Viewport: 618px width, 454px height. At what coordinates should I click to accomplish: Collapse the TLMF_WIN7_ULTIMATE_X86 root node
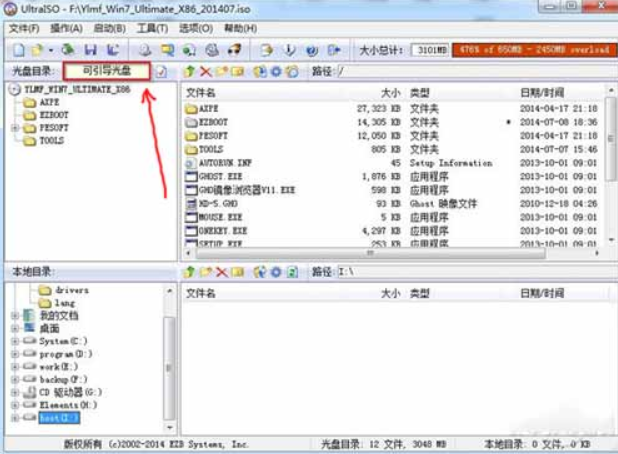[x=14, y=89]
